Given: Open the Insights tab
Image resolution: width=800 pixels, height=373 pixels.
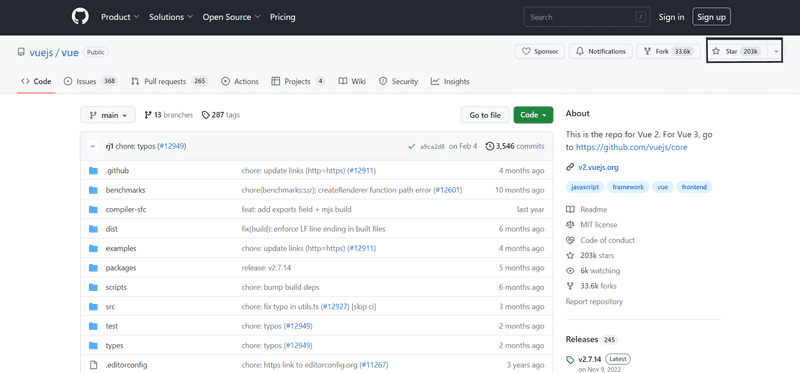Looking at the screenshot, I should 450,81.
